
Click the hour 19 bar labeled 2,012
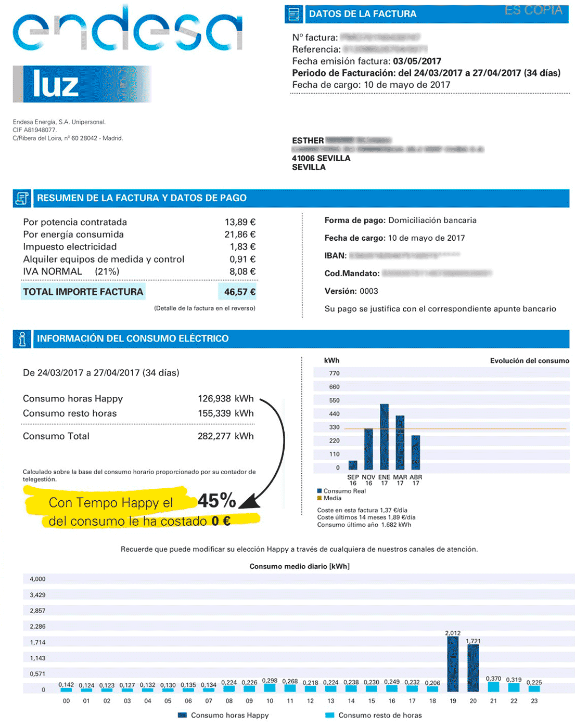pyautogui.click(x=453, y=664)
